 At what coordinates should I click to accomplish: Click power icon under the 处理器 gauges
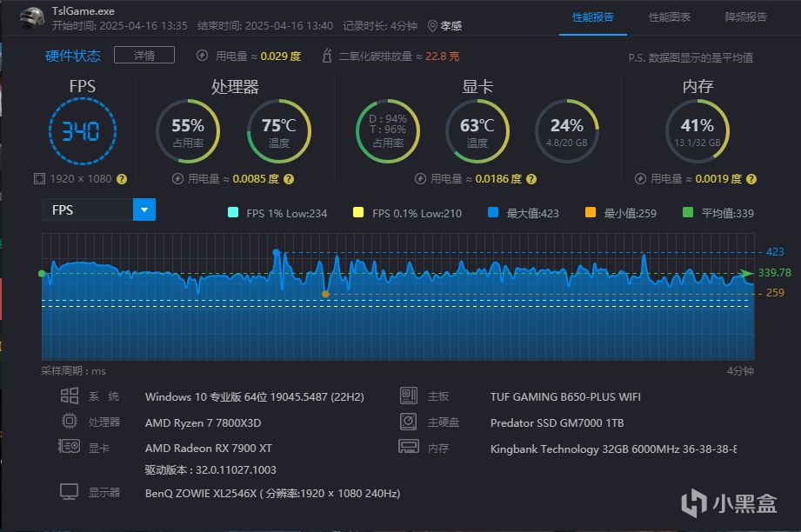177,179
